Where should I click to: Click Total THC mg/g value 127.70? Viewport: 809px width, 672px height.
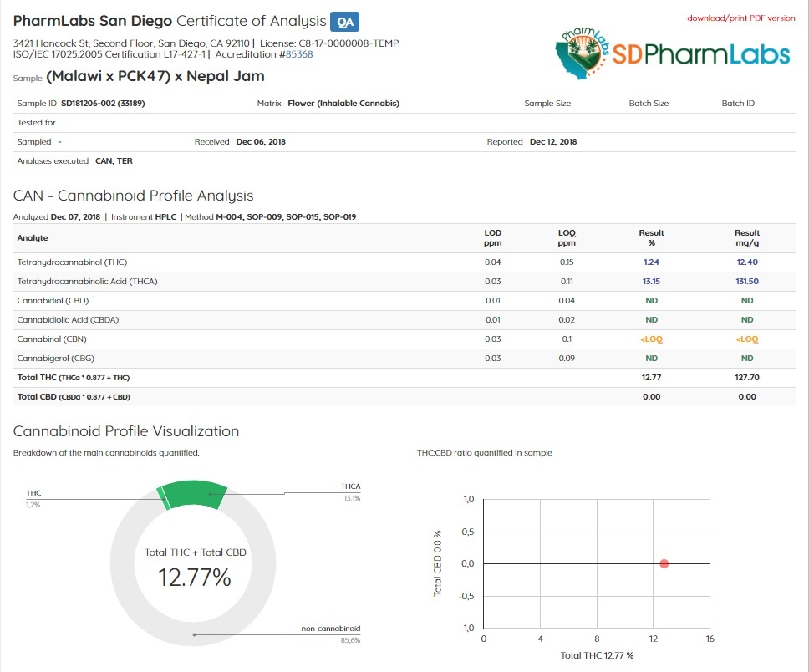(746, 377)
